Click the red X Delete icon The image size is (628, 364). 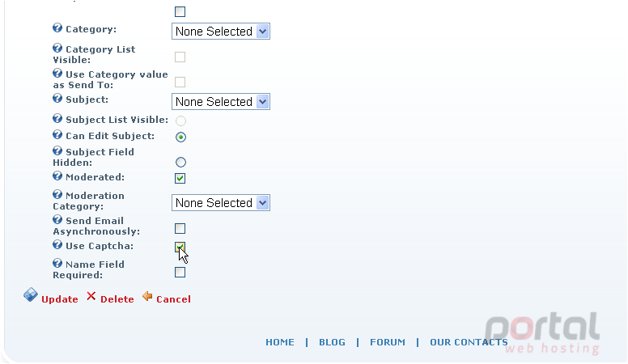91,296
